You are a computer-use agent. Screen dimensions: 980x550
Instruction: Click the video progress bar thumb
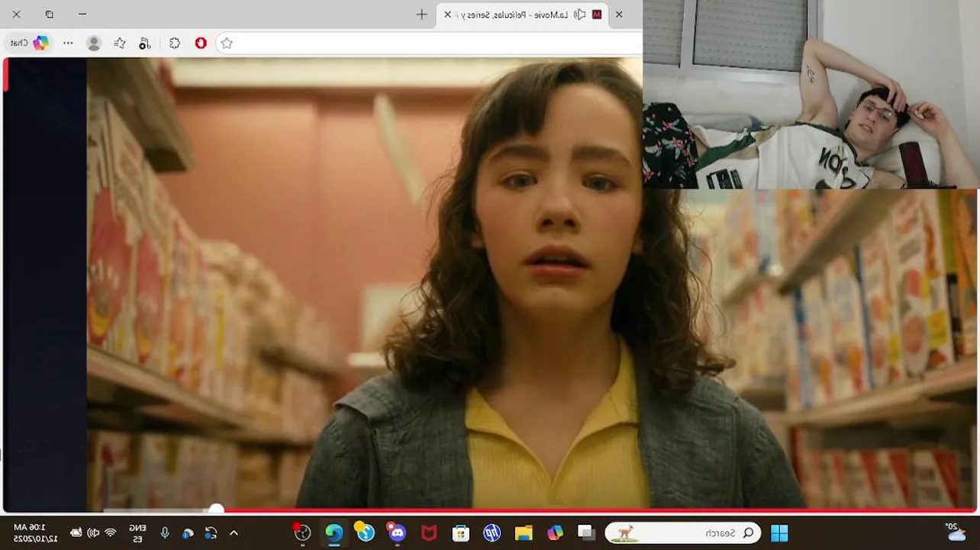click(x=217, y=510)
